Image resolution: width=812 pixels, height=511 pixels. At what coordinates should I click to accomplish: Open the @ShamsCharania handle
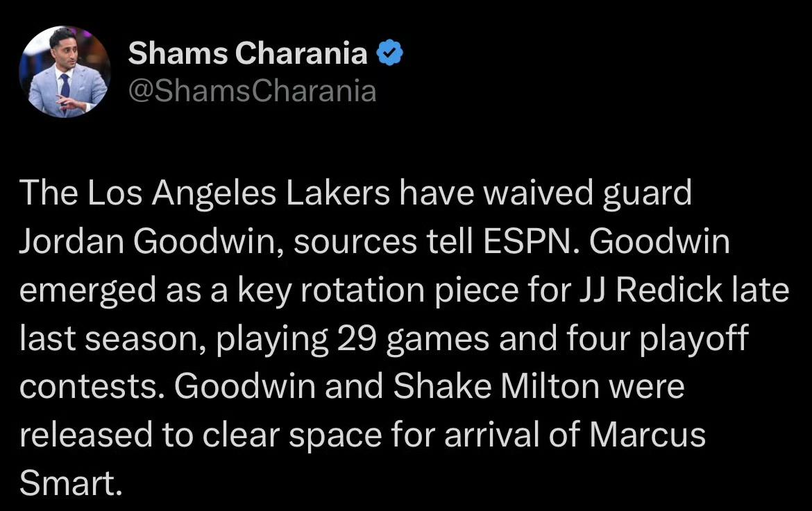tap(252, 92)
